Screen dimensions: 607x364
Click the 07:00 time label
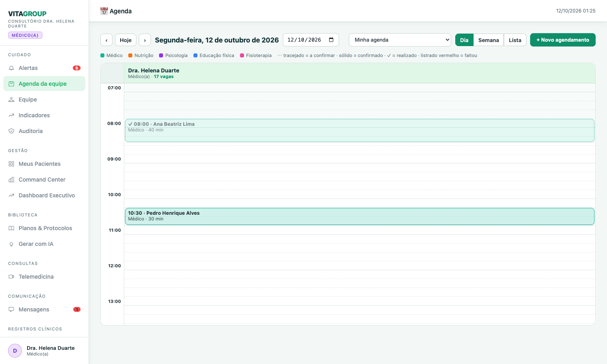click(x=114, y=88)
